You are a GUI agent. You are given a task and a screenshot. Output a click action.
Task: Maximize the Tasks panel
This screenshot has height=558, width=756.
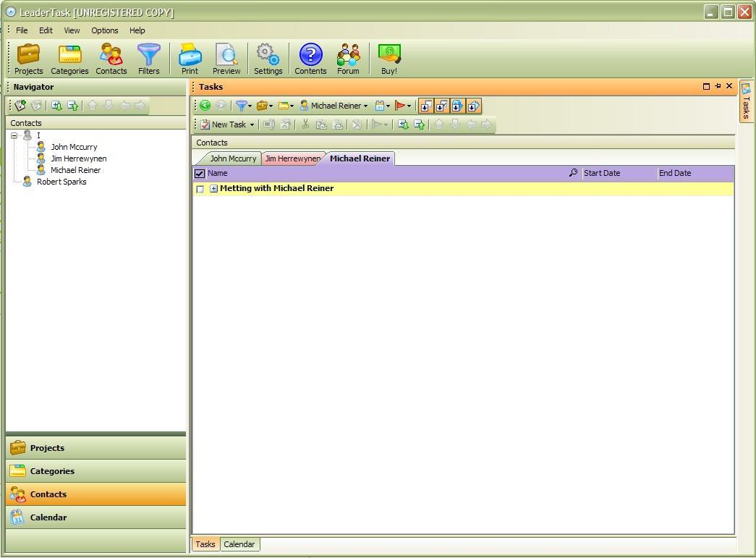point(706,86)
